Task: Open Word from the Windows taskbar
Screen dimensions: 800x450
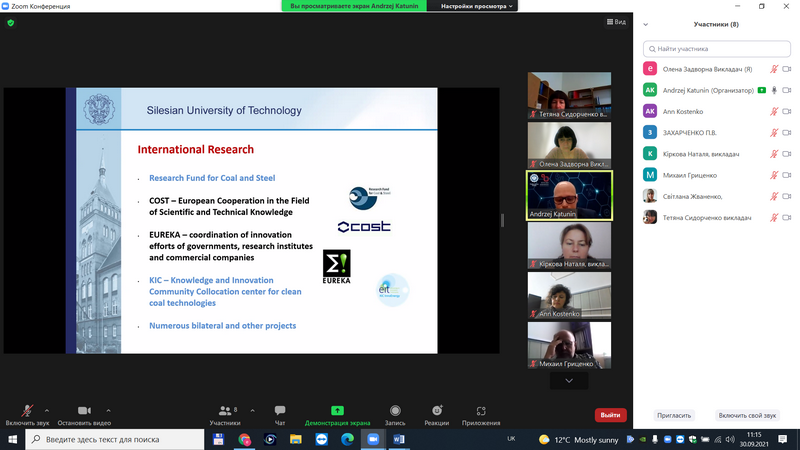Action: pyautogui.click(x=397, y=439)
